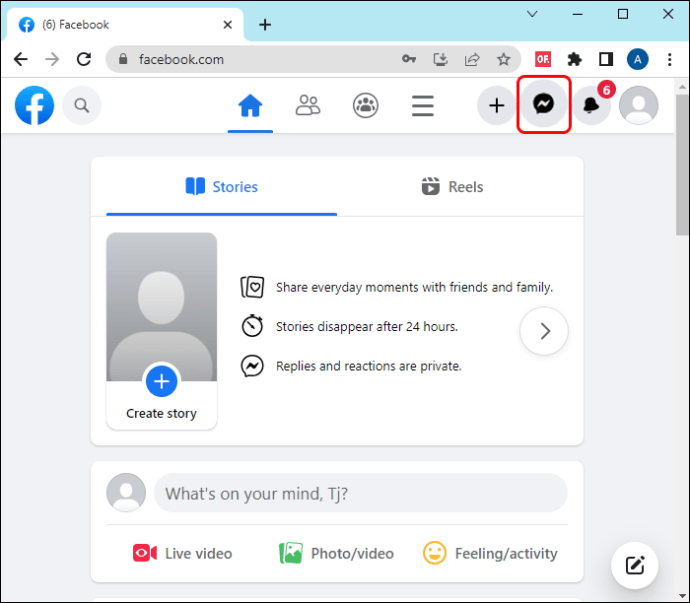690x603 pixels.
Task: Choose Feeling/activity for post
Action: click(490, 553)
